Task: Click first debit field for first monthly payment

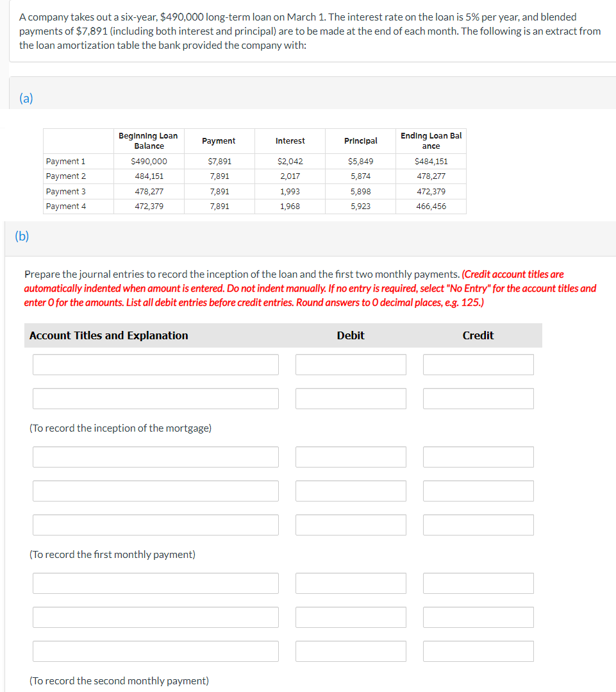Action: click(351, 457)
